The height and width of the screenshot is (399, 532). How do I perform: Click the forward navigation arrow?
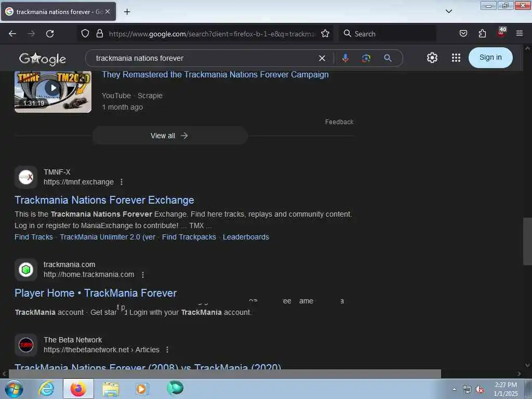pos(31,34)
